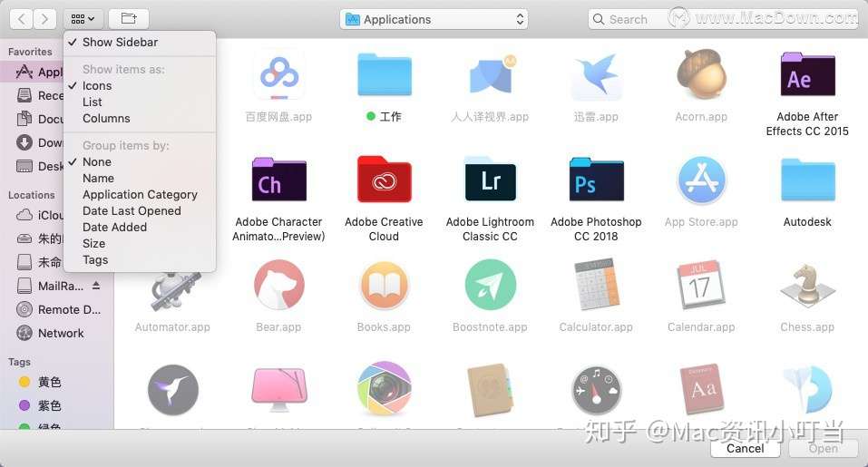The image size is (868, 467).
Task: Open the Adobe Photoshop CC 2018 folder
Action: pos(596,180)
